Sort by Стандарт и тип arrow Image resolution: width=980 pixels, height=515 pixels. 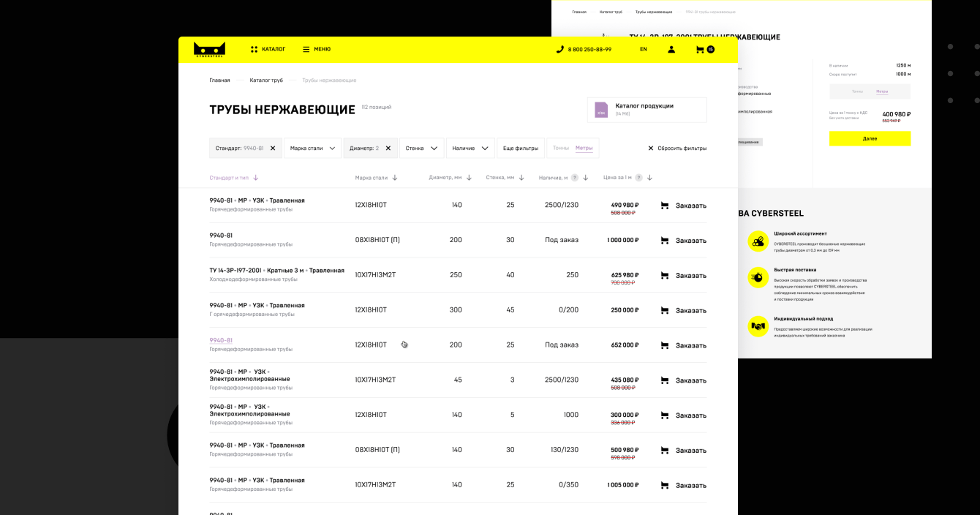256,178
